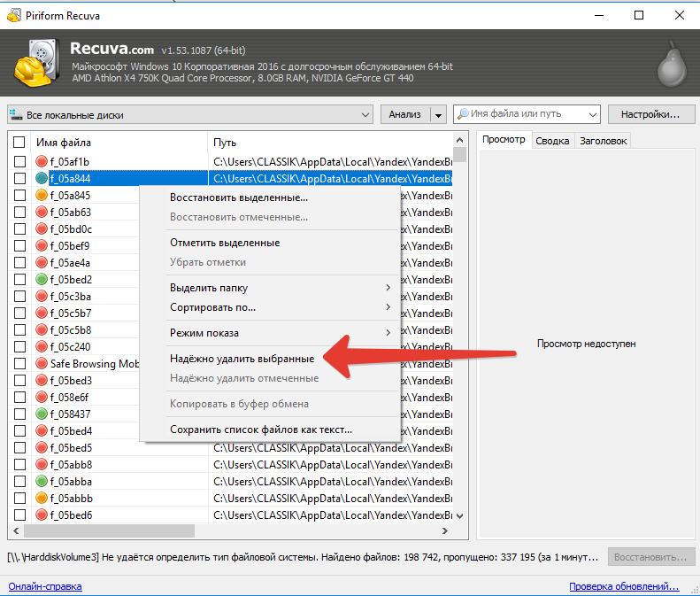The image size is (700, 596).
Task: Click the Recuva hard drive helmet logo
Action: (36, 64)
